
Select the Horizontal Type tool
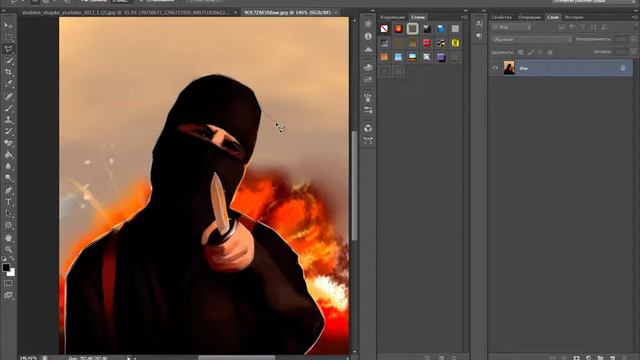pyautogui.click(x=8, y=202)
